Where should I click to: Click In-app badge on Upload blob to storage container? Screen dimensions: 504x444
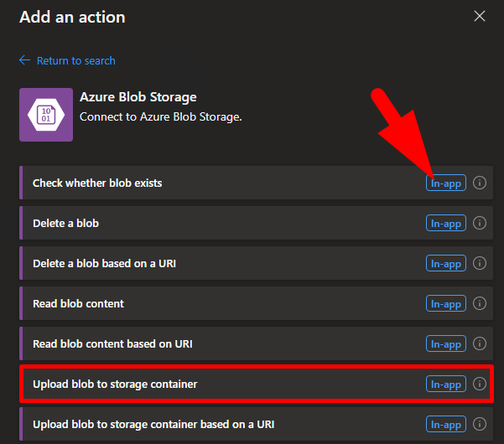tap(445, 384)
